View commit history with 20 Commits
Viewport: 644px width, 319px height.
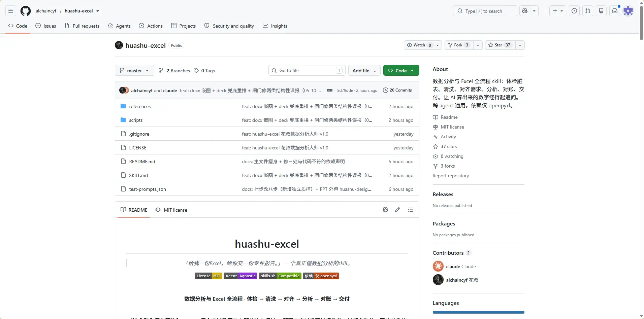(x=397, y=90)
